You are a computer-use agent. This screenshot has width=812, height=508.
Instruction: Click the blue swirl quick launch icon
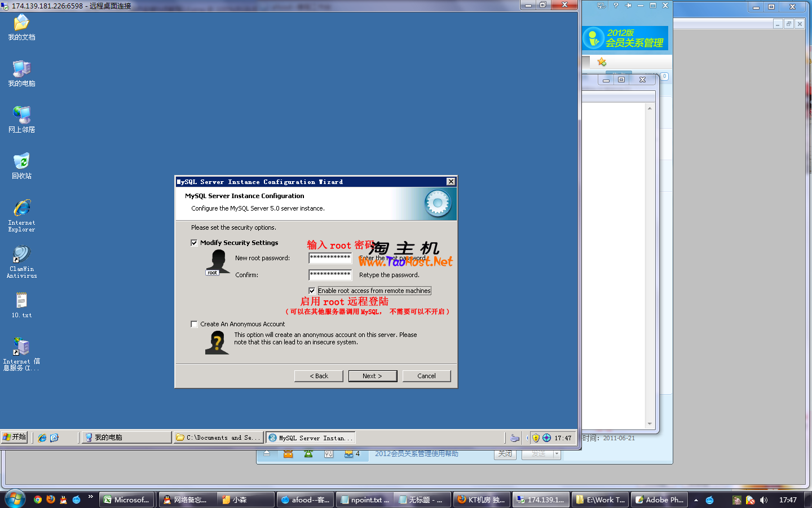76,500
